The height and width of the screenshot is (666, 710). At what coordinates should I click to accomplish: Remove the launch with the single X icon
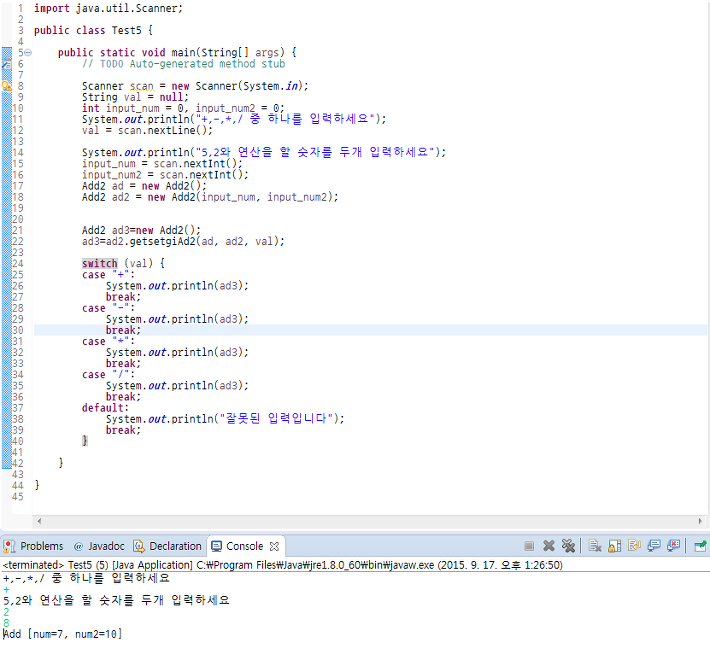(x=549, y=546)
